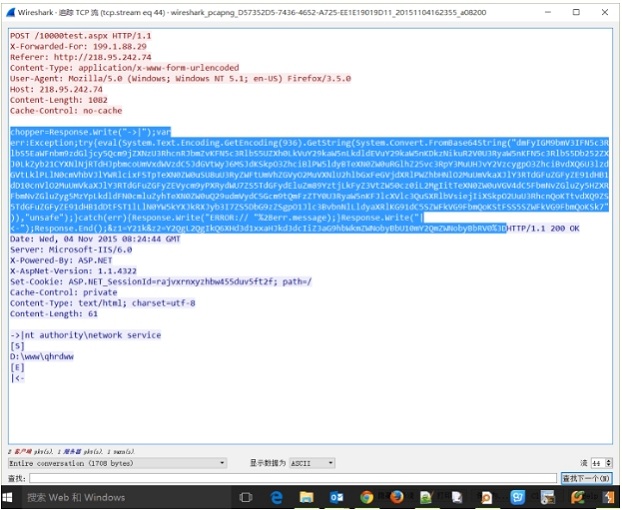The image size is (622, 510).
Task: Close the TCP stream window
Action: (x=605, y=12)
